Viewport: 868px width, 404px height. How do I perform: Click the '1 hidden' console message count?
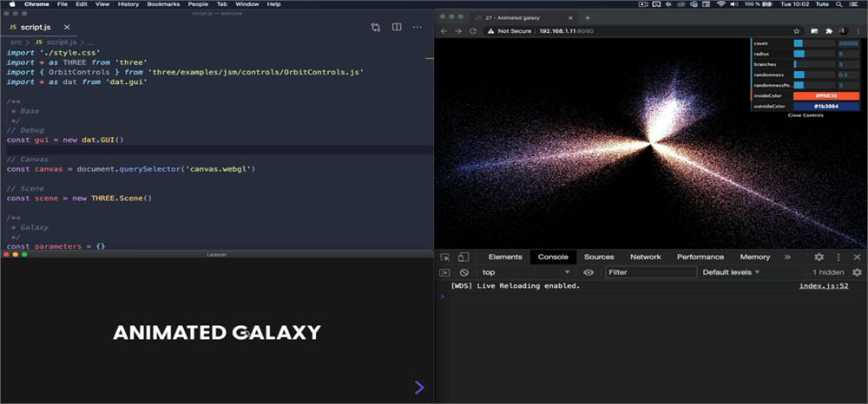click(x=828, y=272)
